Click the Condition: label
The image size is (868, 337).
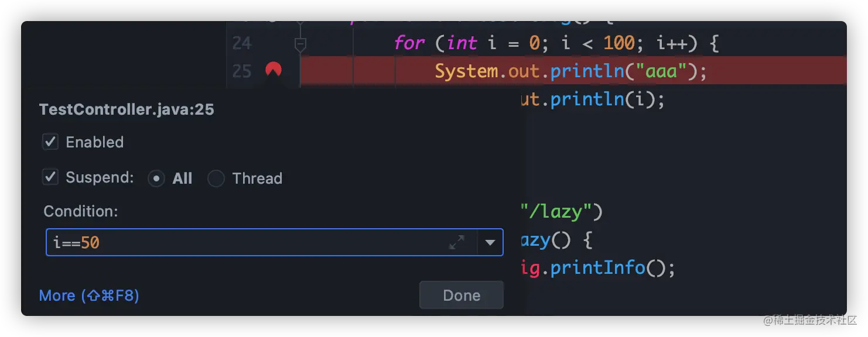click(81, 211)
